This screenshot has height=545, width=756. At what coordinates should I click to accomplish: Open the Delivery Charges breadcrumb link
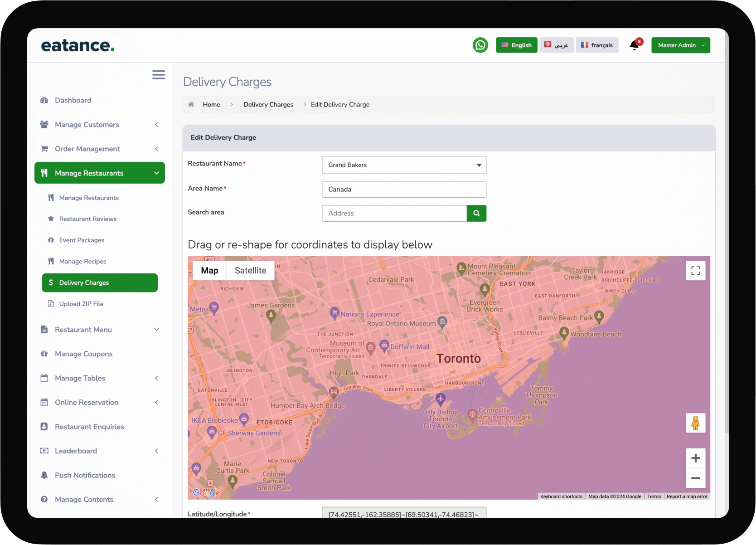[x=268, y=104]
